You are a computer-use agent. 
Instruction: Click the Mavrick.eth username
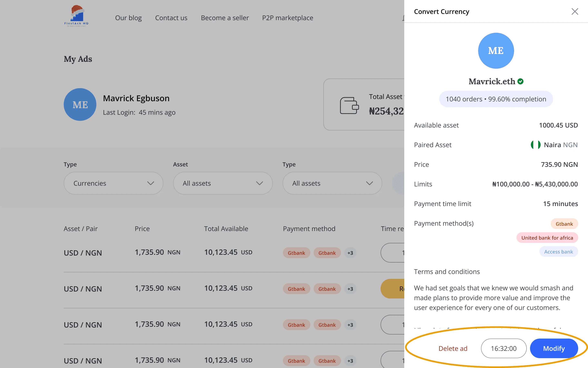492,81
